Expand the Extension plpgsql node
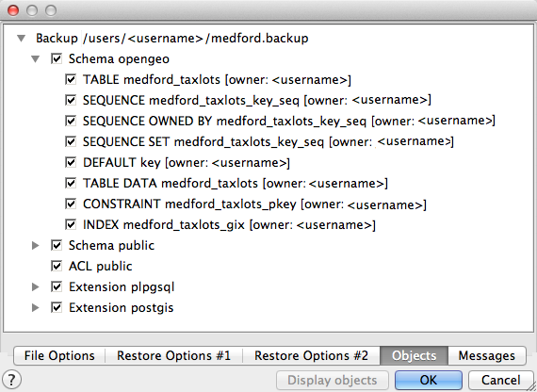Image resolution: width=537 pixels, height=392 pixels. [35, 286]
